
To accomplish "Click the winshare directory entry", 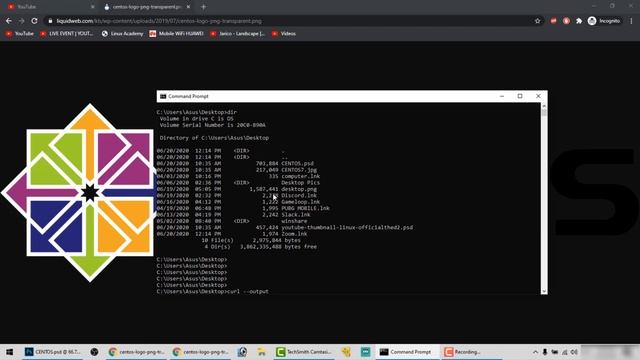I will 294,221.
